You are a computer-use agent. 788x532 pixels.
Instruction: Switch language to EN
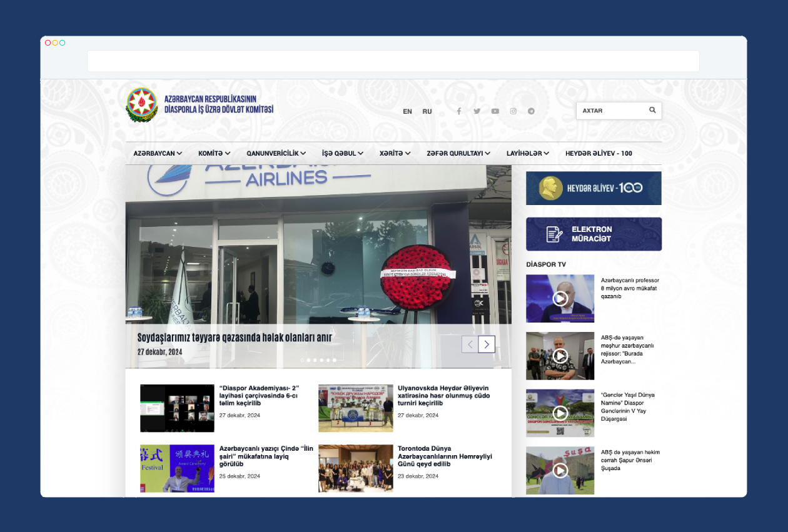tap(407, 111)
